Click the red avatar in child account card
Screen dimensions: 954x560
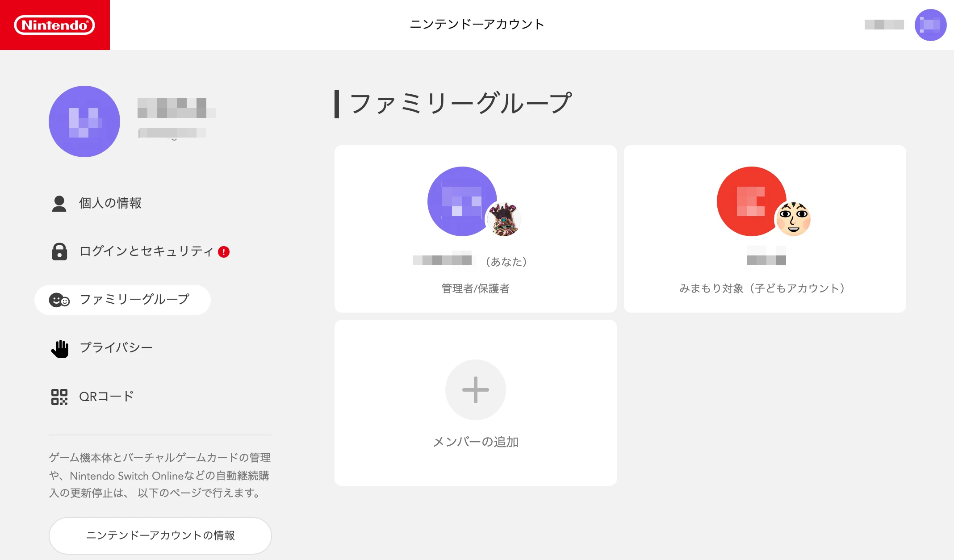pyautogui.click(x=752, y=201)
